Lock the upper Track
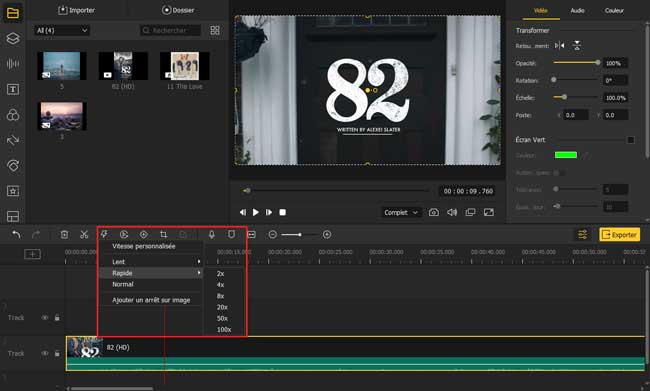This screenshot has width=650, height=391. pyautogui.click(x=57, y=318)
